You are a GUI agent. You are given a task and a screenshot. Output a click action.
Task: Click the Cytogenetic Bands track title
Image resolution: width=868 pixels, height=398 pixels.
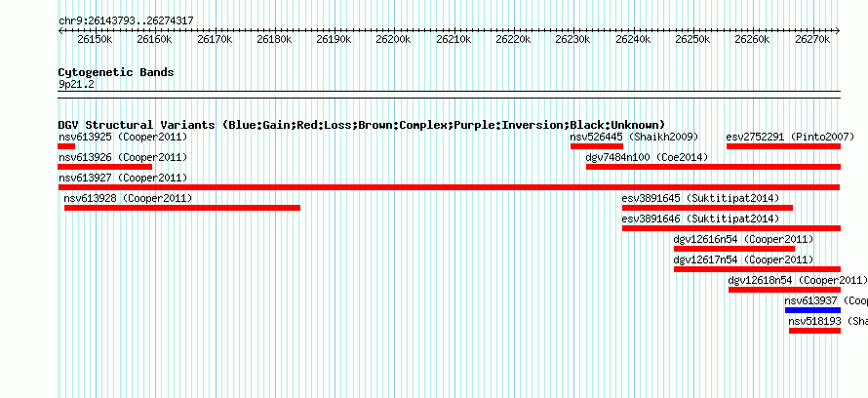tap(116, 72)
